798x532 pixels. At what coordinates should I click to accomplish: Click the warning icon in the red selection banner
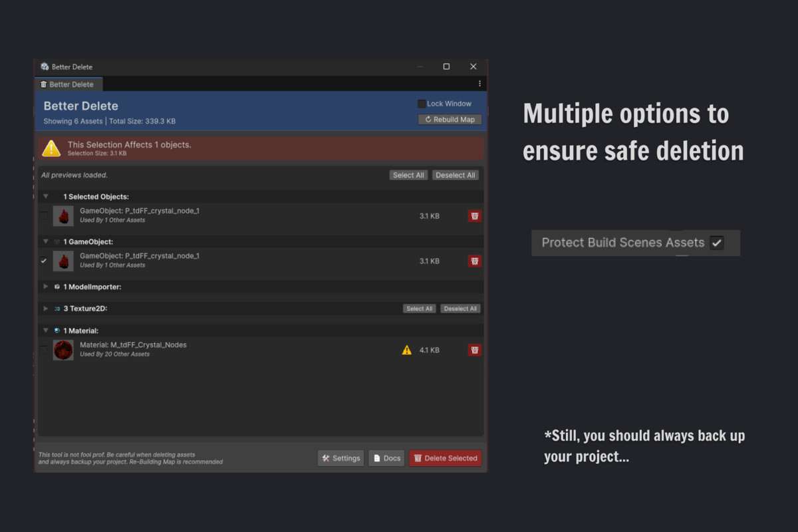[x=51, y=148]
